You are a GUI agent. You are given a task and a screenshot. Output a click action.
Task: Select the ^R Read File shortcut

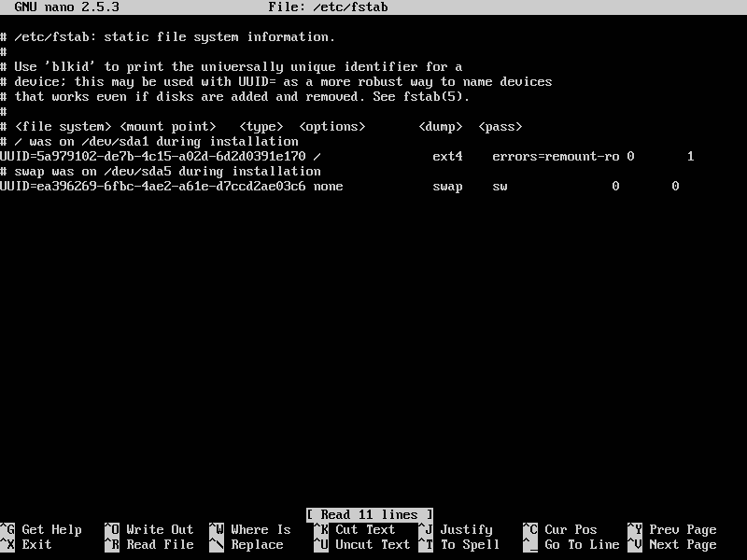point(149,544)
